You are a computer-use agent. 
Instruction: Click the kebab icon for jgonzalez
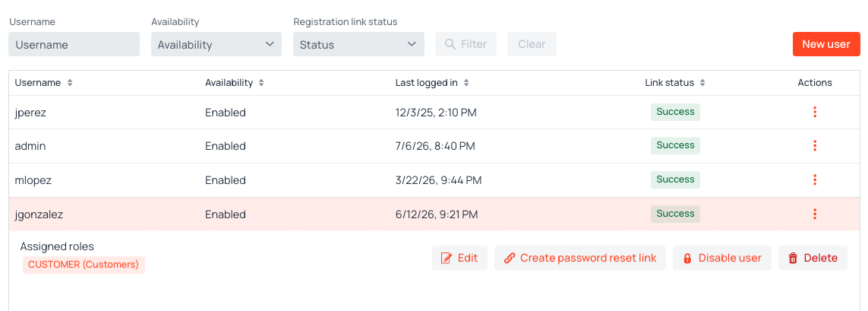pos(814,214)
